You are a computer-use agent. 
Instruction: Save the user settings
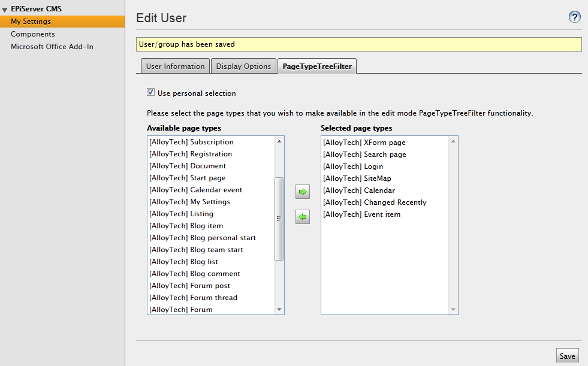pyautogui.click(x=567, y=356)
